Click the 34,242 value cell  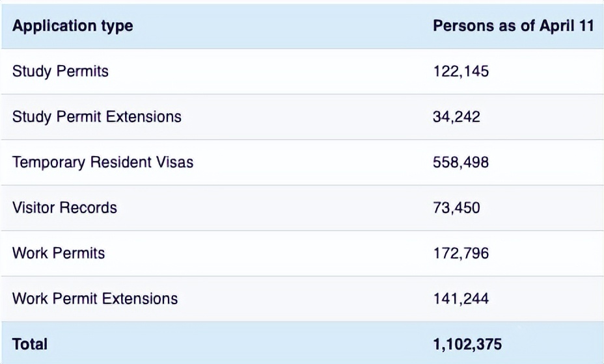pyautogui.click(x=456, y=116)
